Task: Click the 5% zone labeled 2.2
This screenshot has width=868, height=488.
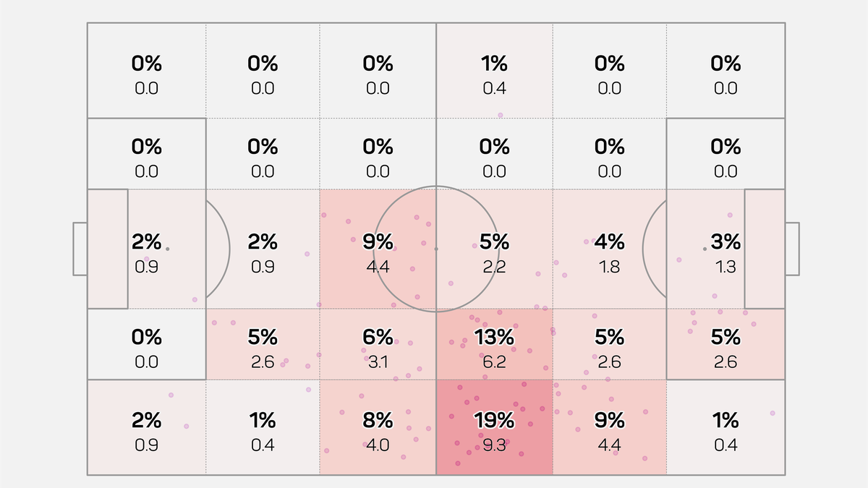Action: (x=494, y=249)
